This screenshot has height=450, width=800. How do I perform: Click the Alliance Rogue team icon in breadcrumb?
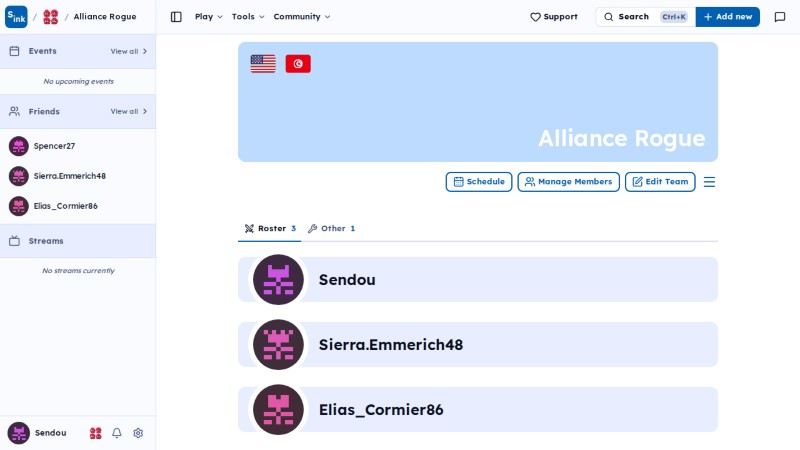tap(51, 17)
